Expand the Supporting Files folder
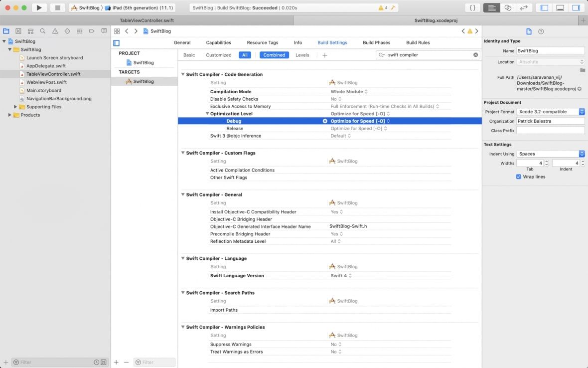The image size is (588, 368). click(15, 107)
